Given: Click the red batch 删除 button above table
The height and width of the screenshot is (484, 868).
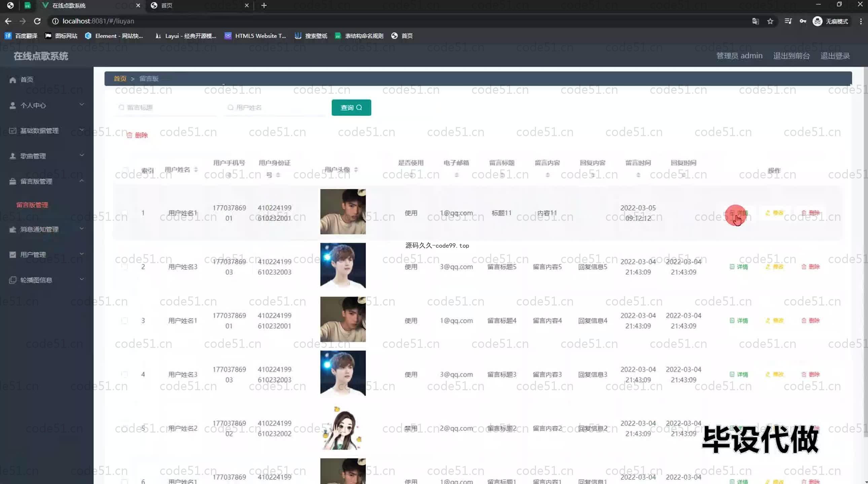Looking at the screenshot, I should tap(137, 135).
